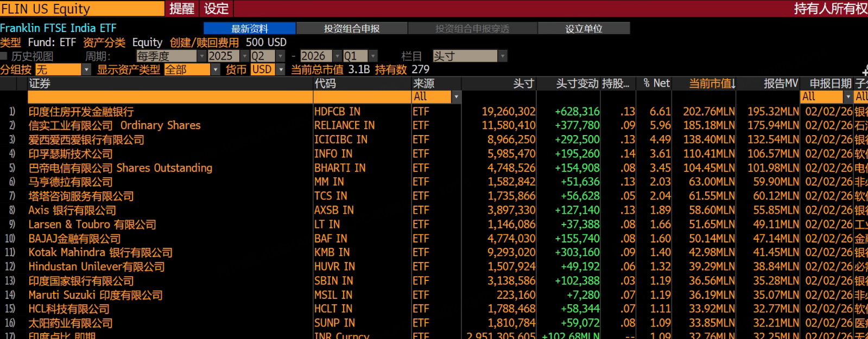This screenshot has height=339, width=868.
Task: Toggle the 历史视图 checkbox
Action: coord(4,56)
